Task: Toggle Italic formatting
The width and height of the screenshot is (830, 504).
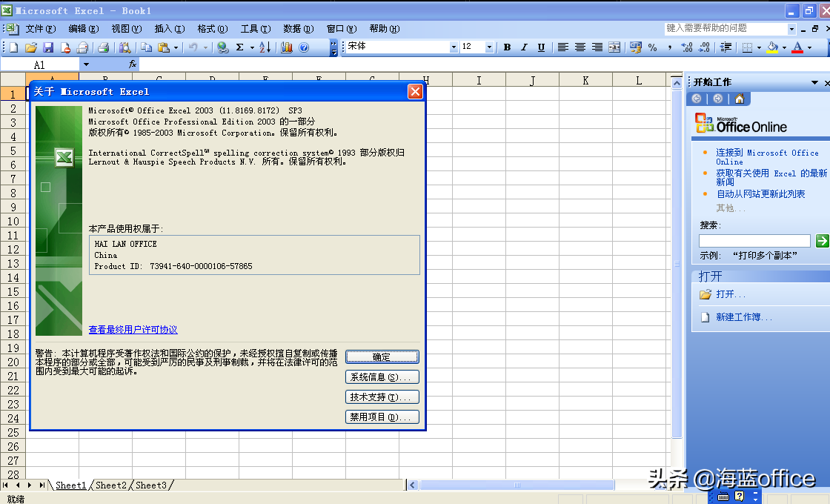Action: pyautogui.click(x=524, y=47)
